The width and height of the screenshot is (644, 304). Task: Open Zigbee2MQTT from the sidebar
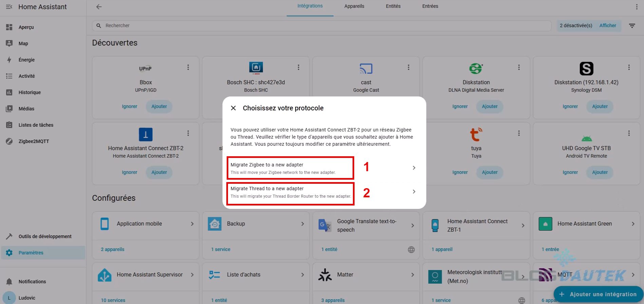point(34,141)
